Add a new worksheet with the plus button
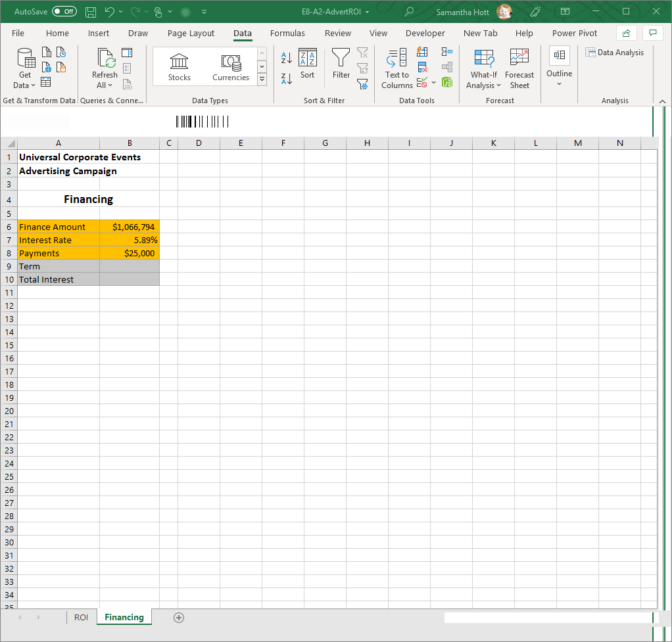 click(178, 617)
